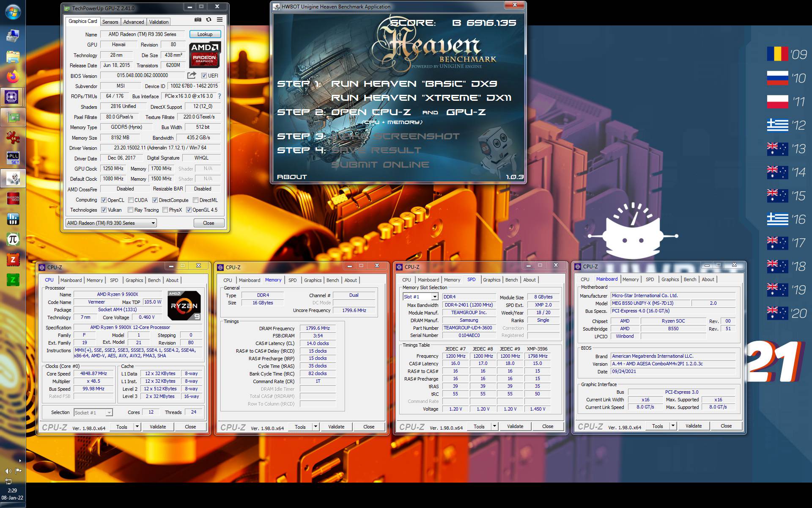812x508 pixels.
Task: Open the computer toolbox taskbar icon
Action: tap(13, 36)
